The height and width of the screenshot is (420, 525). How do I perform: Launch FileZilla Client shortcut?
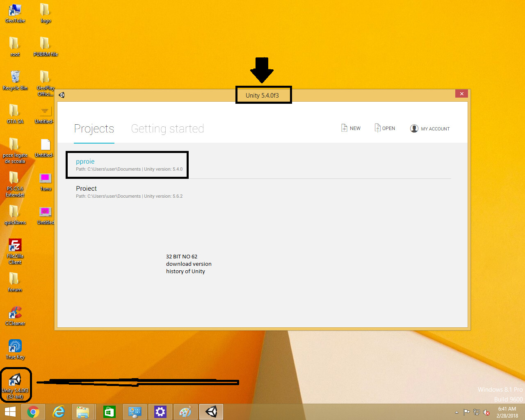pyautogui.click(x=15, y=251)
